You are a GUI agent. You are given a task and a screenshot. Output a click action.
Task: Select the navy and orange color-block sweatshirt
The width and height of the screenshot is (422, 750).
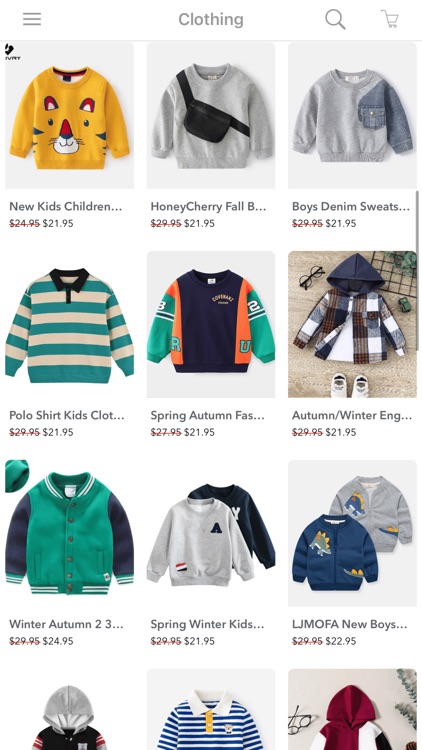point(211,324)
